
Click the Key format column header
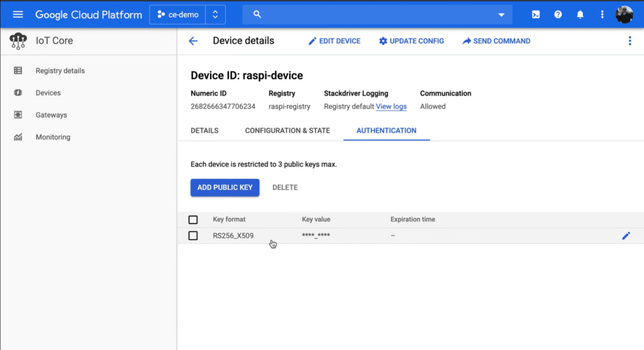229,219
